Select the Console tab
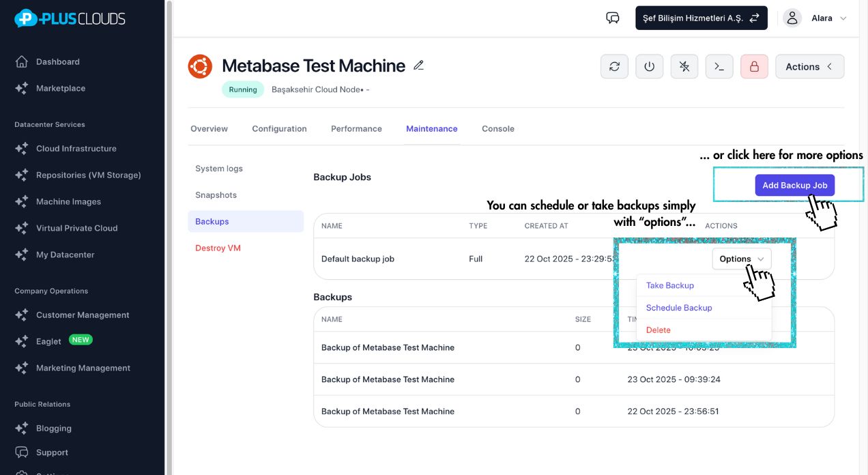 click(x=497, y=128)
